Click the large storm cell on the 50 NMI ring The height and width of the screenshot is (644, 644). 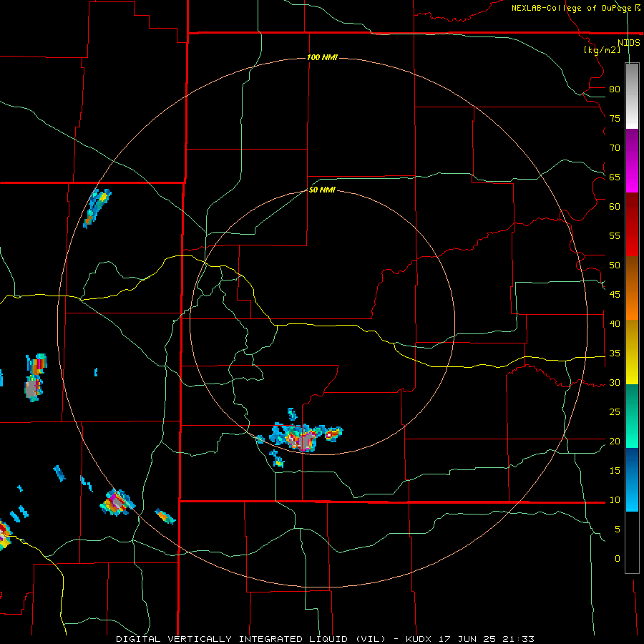304,439
